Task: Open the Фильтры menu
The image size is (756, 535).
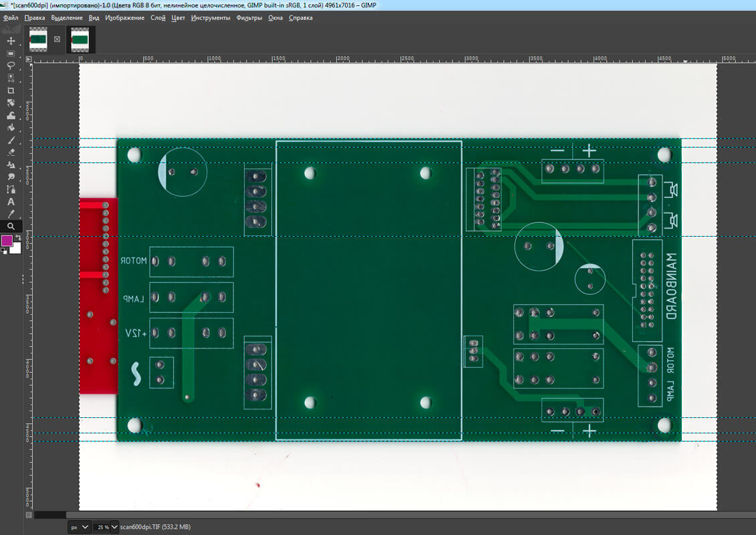Action: pos(249,18)
